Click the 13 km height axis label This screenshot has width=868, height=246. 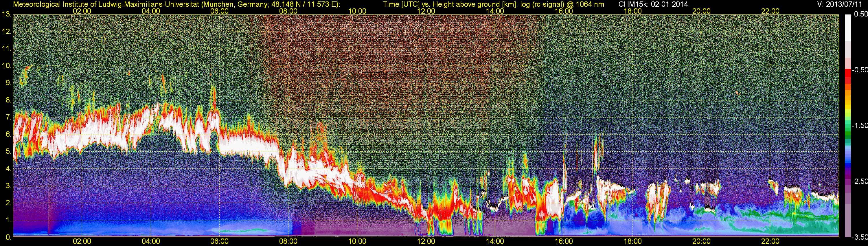6,14
